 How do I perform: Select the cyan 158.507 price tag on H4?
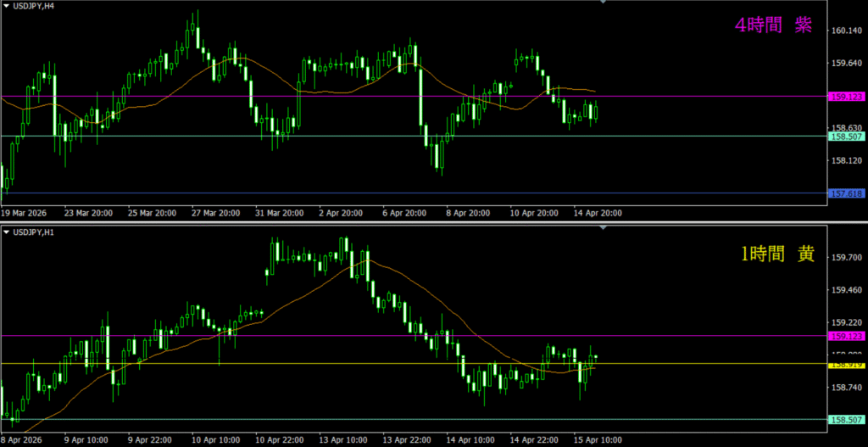pyautogui.click(x=849, y=136)
